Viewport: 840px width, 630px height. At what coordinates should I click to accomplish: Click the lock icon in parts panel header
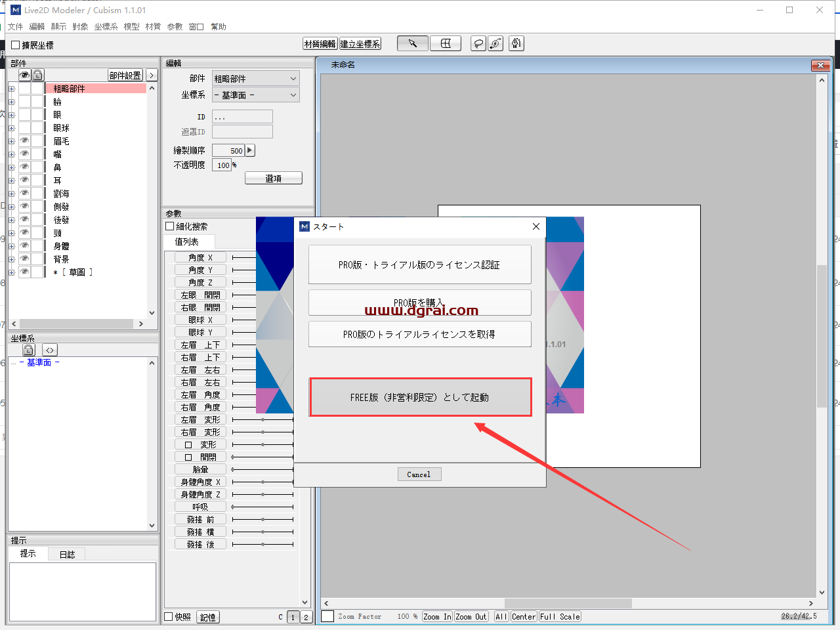(x=37, y=75)
